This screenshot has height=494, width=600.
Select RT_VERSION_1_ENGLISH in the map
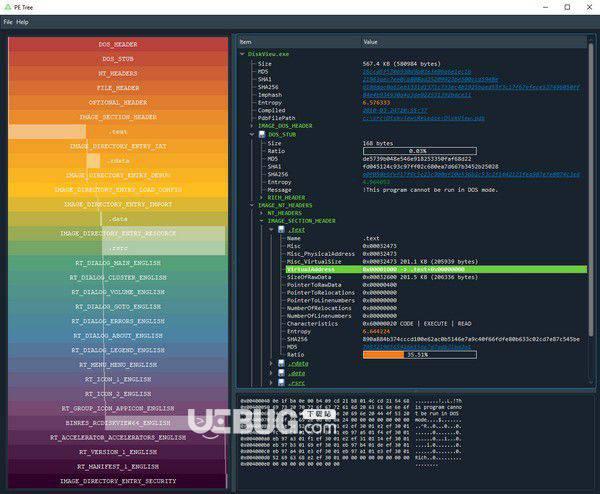point(118,452)
